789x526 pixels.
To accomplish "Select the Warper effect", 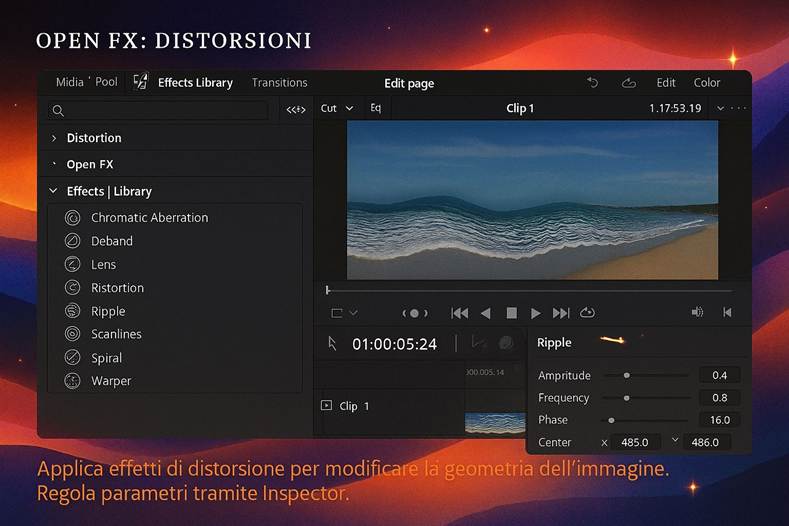I will pos(111,381).
